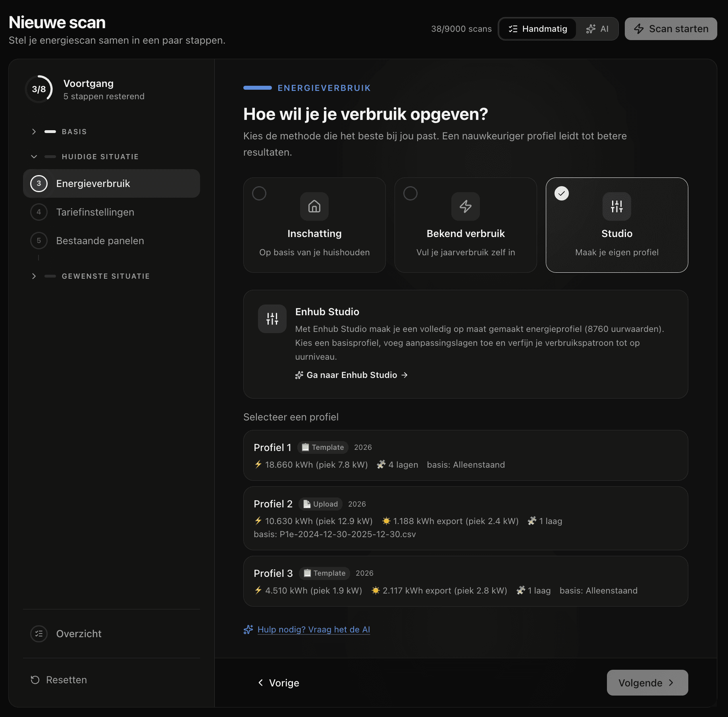Viewport: 728px width, 717px height.
Task: Click the Resetten reset icon
Action: [x=35, y=680]
